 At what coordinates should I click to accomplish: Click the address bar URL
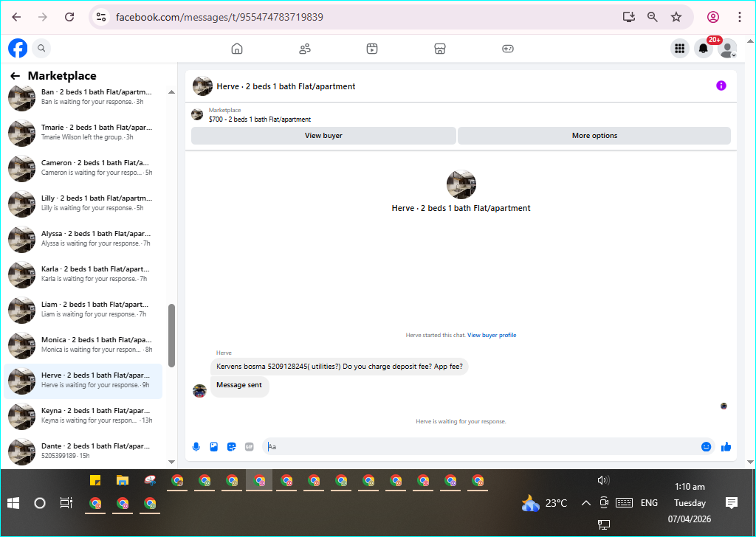pos(219,18)
